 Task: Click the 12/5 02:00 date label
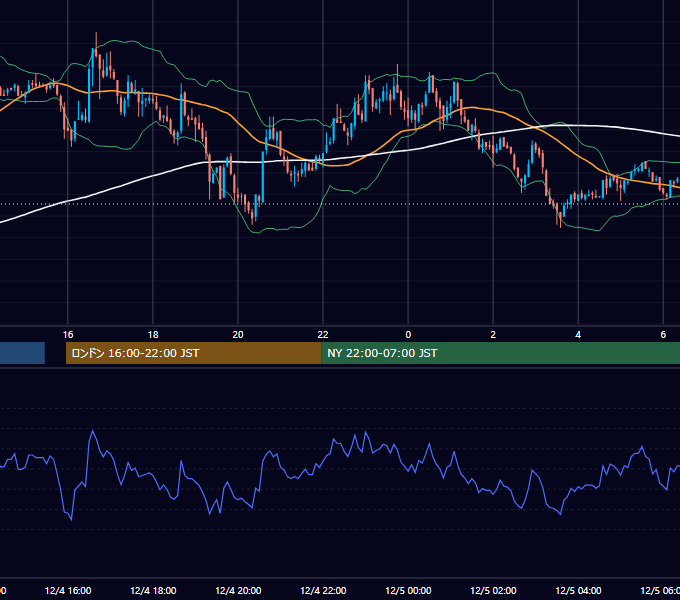coord(493,591)
